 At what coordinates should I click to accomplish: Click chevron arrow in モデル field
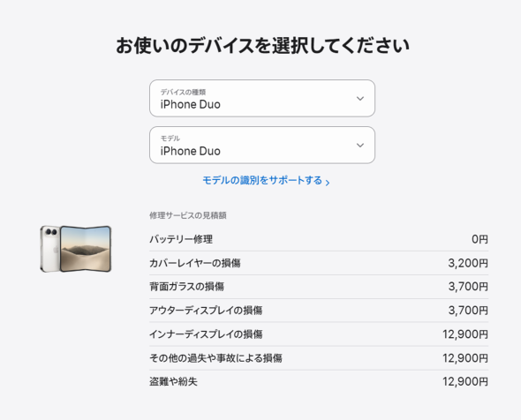[x=360, y=145]
